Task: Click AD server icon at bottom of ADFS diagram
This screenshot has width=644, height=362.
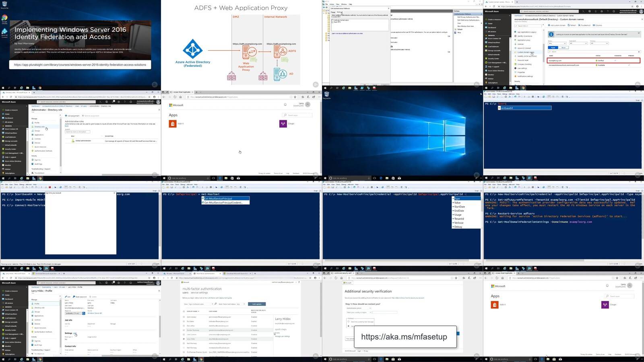Action: tap(281, 74)
